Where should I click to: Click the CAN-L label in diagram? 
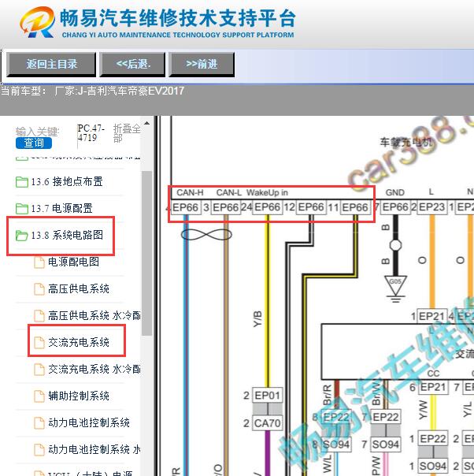228,192
